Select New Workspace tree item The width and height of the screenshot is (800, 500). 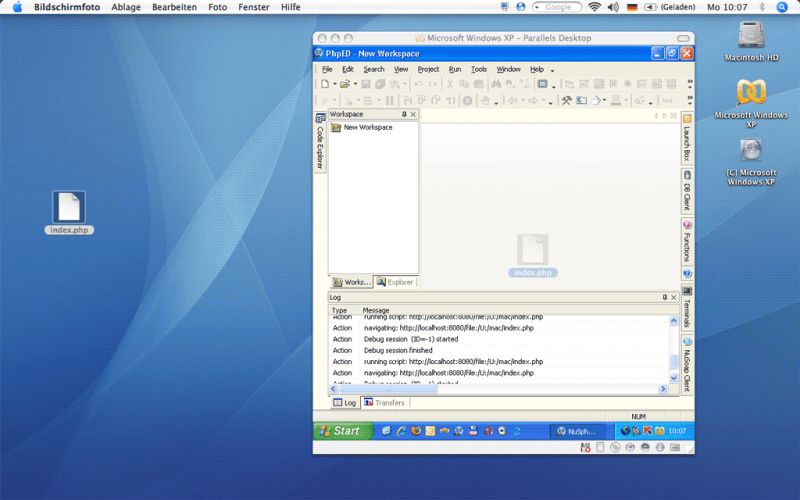coord(362,128)
